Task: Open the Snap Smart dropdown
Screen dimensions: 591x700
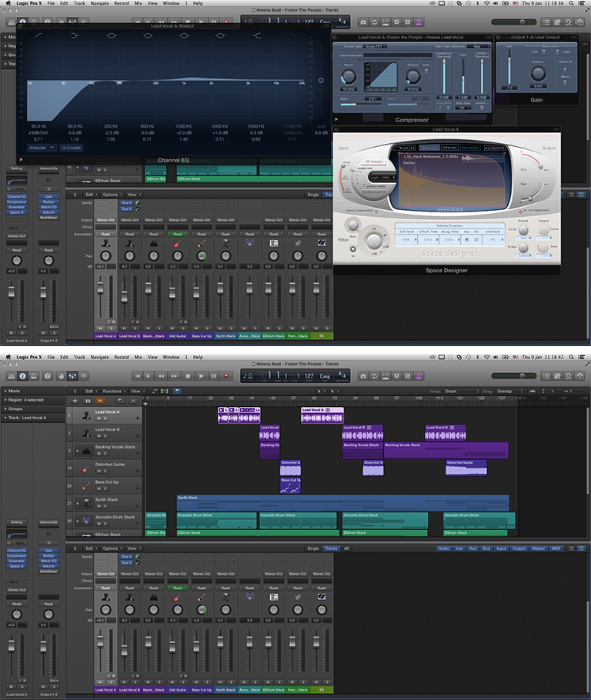Action: (462, 391)
